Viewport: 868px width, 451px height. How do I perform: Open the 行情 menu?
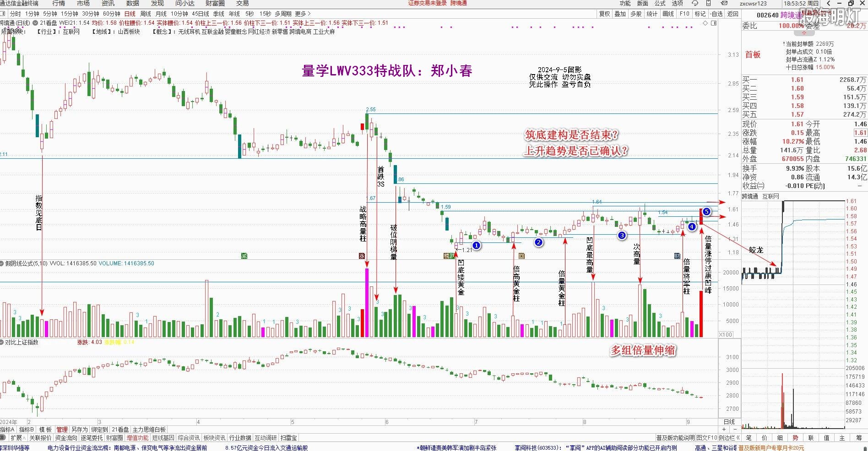[x=58, y=3]
